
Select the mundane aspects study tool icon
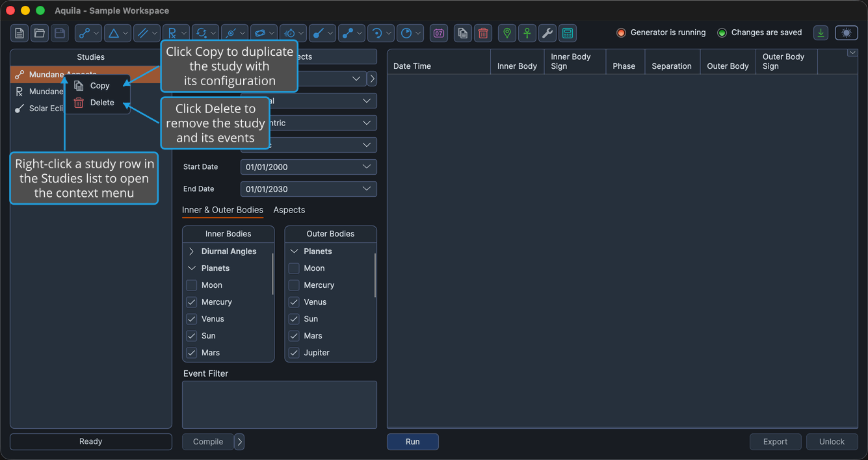pyautogui.click(x=84, y=33)
